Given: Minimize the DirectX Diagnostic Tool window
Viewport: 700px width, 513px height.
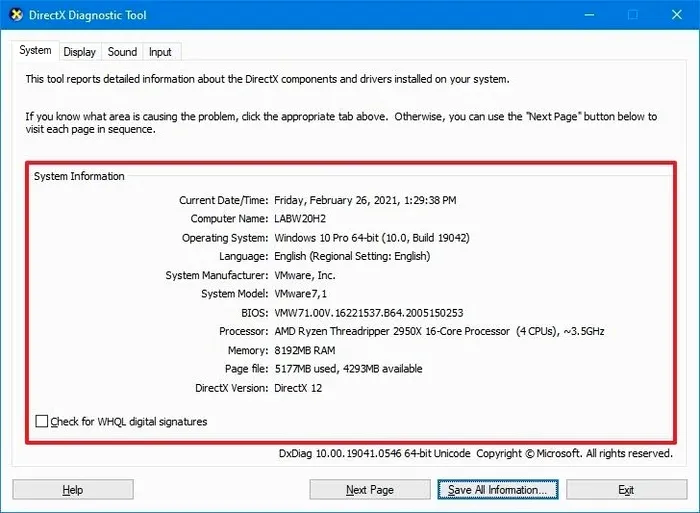Looking at the screenshot, I should pos(589,15).
